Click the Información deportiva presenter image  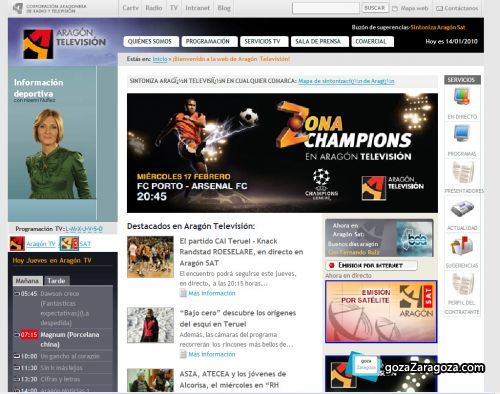pyautogui.click(x=52, y=143)
